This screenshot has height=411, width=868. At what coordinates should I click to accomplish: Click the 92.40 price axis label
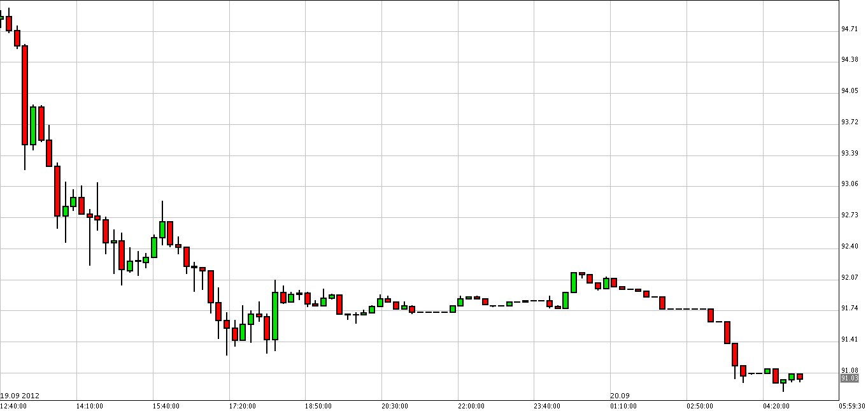pos(850,247)
